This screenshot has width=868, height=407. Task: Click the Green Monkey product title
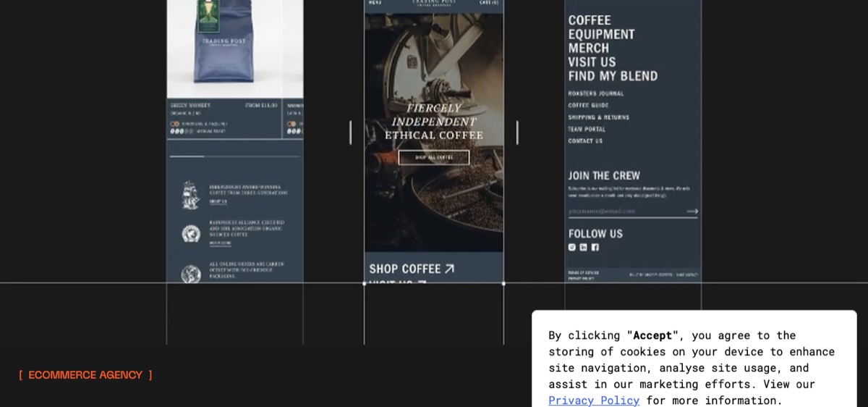(x=190, y=106)
